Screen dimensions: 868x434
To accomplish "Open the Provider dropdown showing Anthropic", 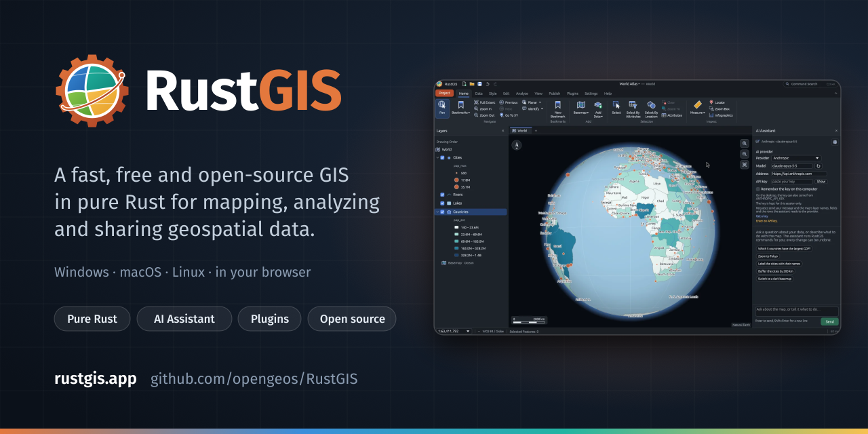I will coord(796,158).
